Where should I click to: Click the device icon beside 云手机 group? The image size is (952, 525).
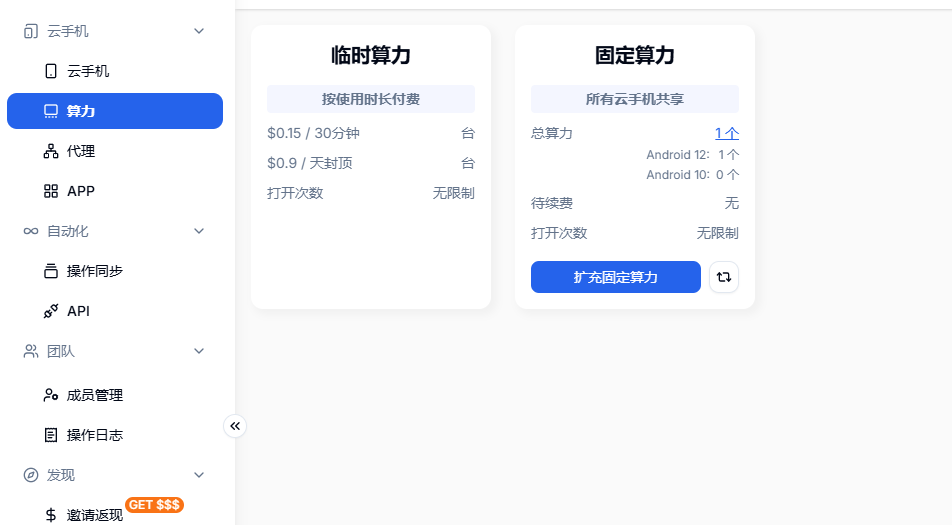pos(30,31)
